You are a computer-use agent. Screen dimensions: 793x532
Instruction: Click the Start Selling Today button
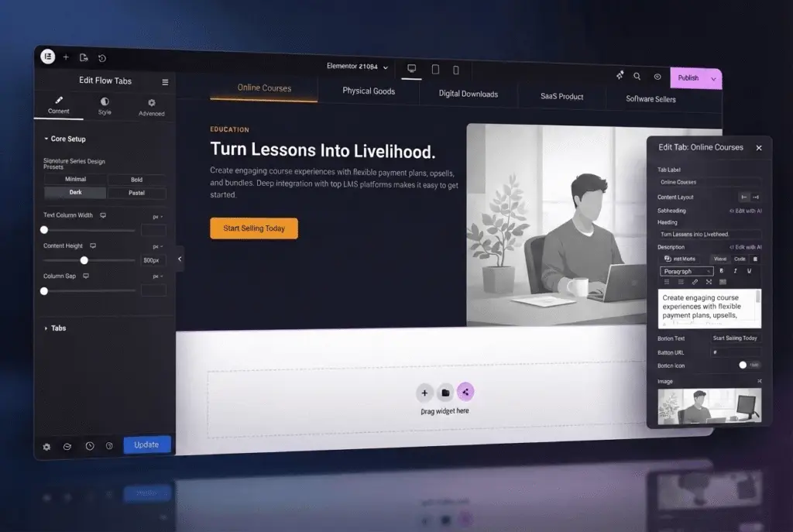point(254,228)
